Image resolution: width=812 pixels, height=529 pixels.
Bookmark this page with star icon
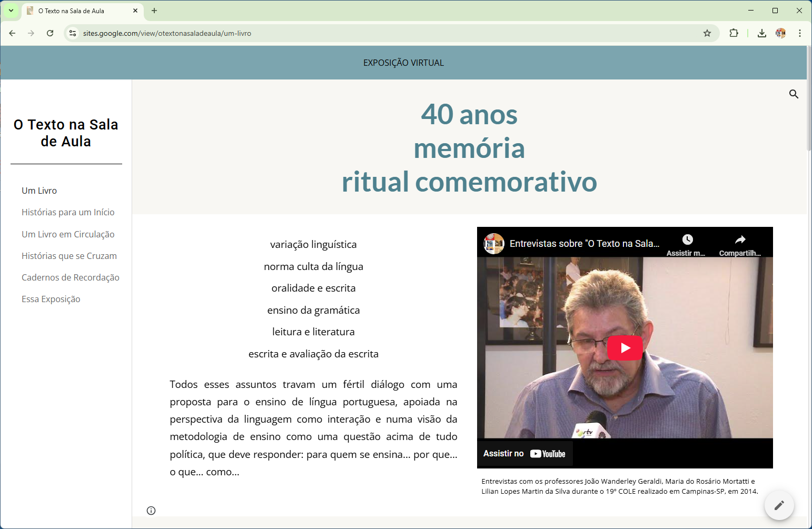click(x=707, y=33)
